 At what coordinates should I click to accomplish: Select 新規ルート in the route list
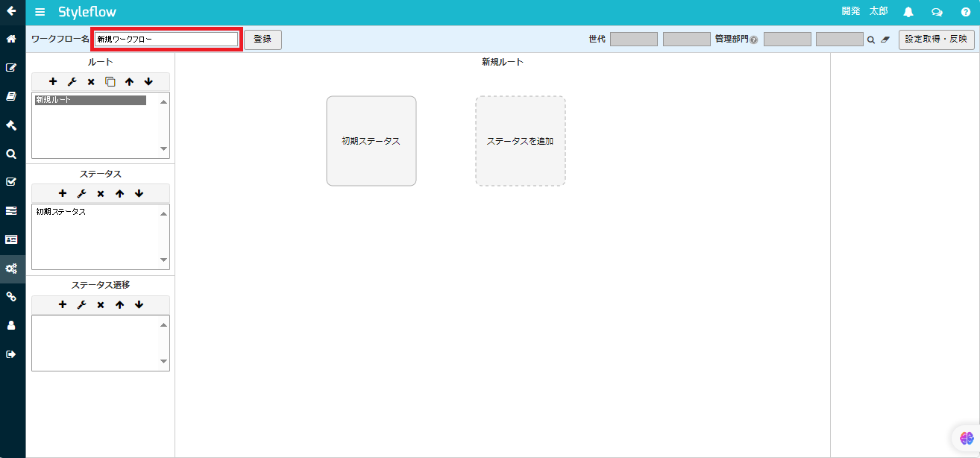point(90,100)
